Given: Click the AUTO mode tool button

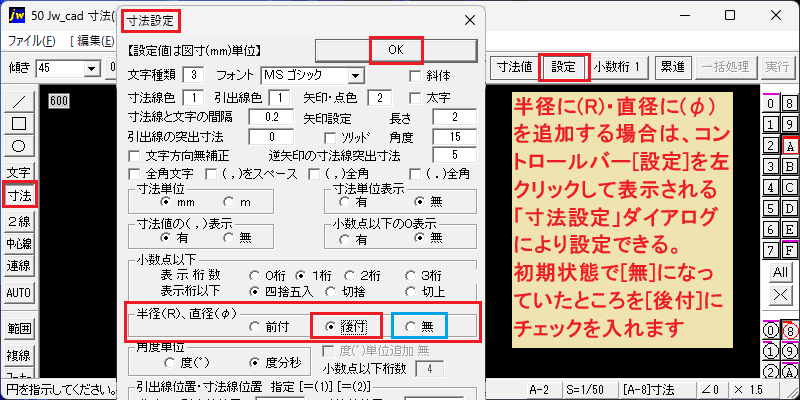Looking at the screenshot, I should point(19,293).
